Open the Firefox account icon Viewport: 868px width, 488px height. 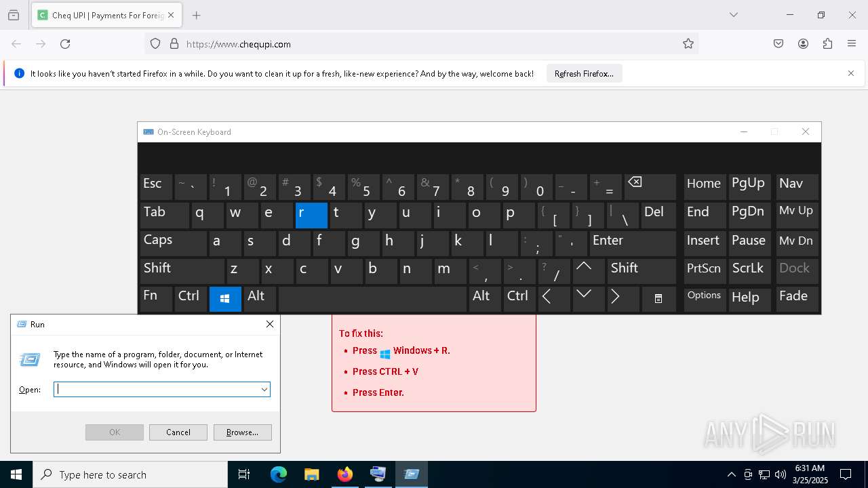pos(803,44)
